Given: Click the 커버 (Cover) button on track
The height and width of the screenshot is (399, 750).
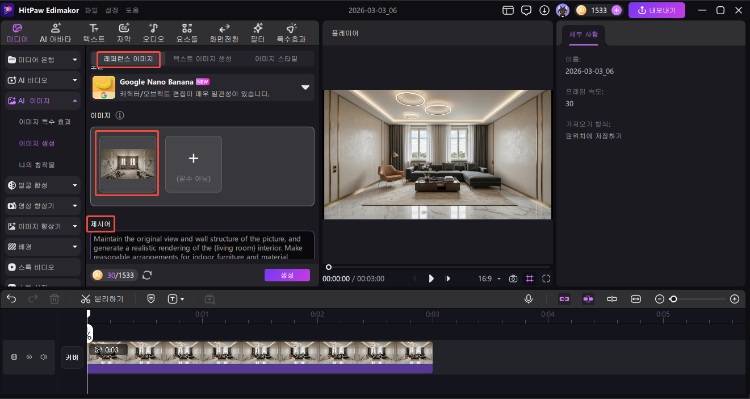Looking at the screenshot, I should tap(72, 357).
